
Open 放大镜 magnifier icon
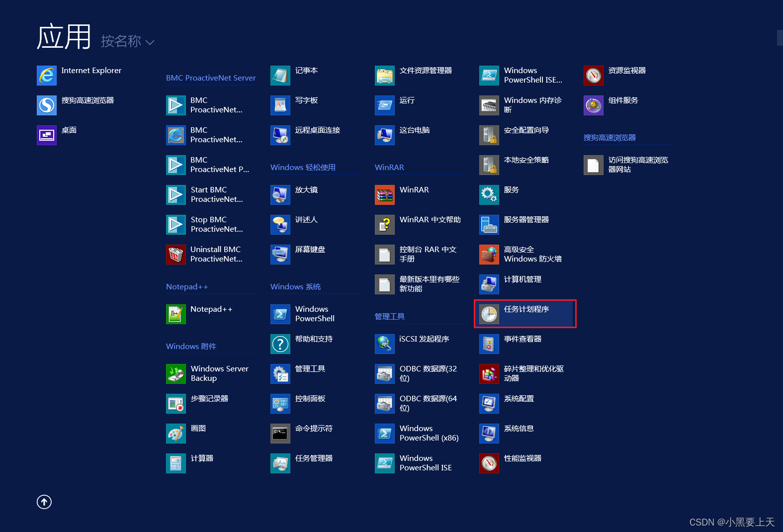[280, 195]
